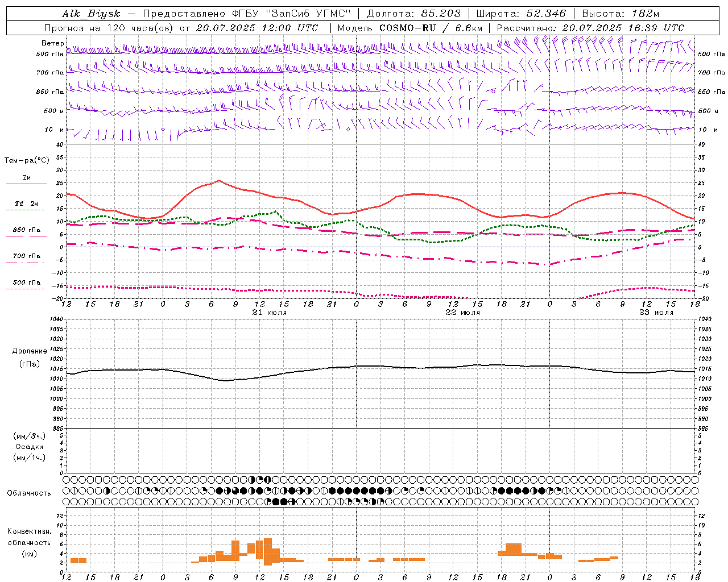Viewport: 728px width, 582px height.
Task: Select the "2м" temperature legend entry
Action: coord(27,178)
